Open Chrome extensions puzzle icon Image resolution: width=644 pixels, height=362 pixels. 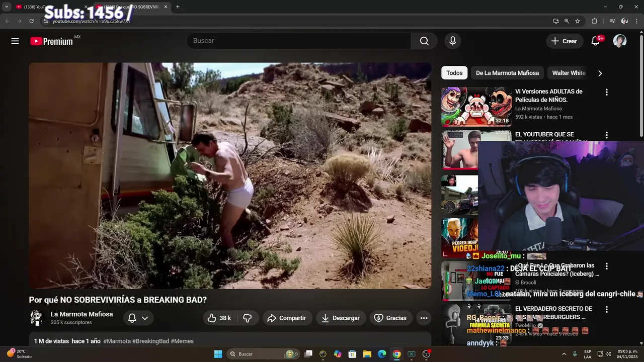(594, 21)
